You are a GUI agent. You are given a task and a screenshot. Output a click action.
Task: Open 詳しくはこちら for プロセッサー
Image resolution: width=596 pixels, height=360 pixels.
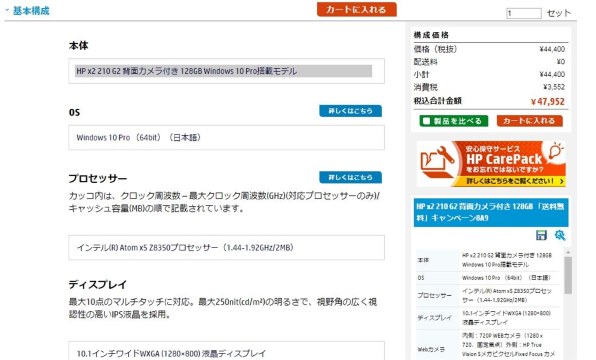(x=350, y=177)
